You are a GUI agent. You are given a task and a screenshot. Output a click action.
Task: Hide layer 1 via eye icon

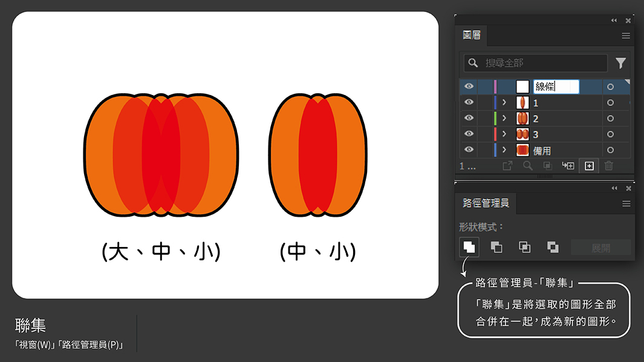pos(469,102)
